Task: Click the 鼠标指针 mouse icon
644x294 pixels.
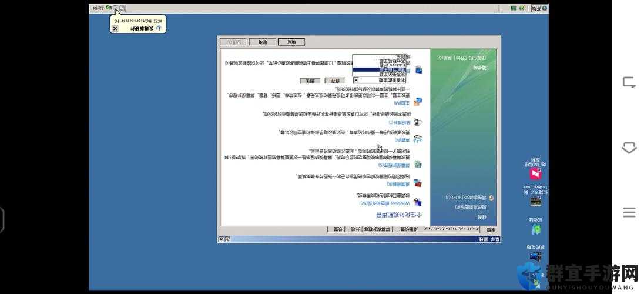Action: pyautogui.click(x=418, y=122)
